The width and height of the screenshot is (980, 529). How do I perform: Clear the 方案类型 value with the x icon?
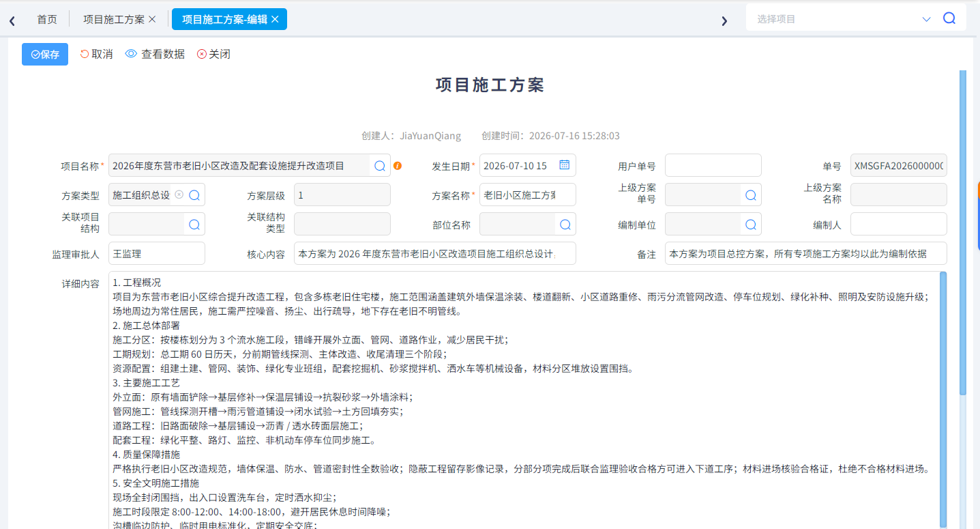click(x=179, y=195)
